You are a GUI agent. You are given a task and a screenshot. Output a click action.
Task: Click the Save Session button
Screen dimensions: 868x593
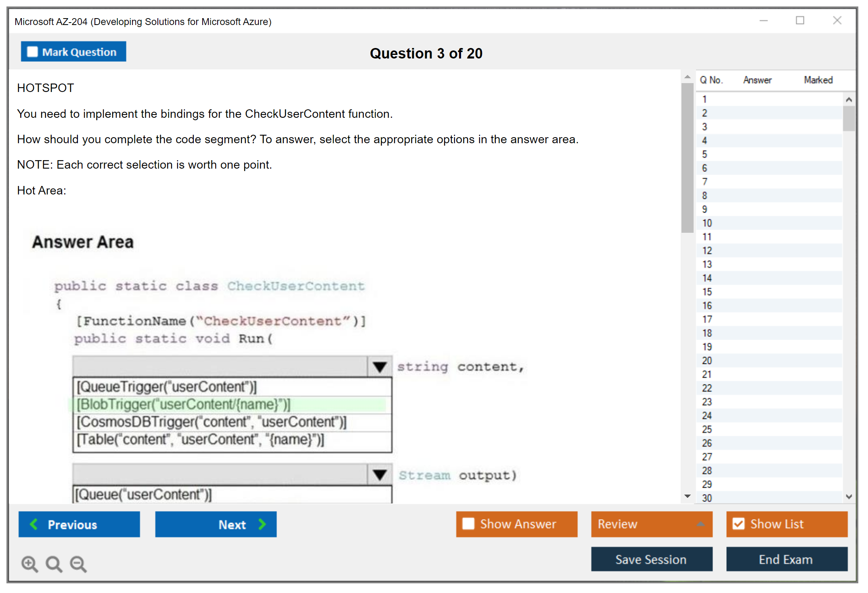pyautogui.click(x=651, y=559)
